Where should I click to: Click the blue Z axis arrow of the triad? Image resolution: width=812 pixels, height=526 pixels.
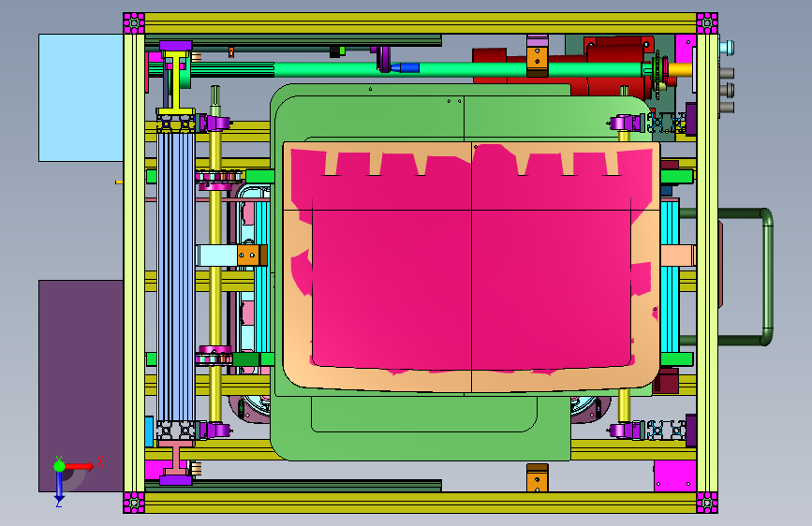click(60, 487)
